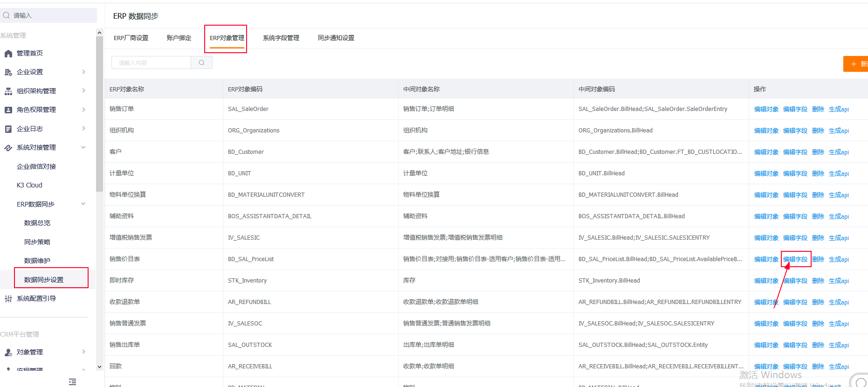Click the 系统对接管理 link icon

(x=8, y=148)
